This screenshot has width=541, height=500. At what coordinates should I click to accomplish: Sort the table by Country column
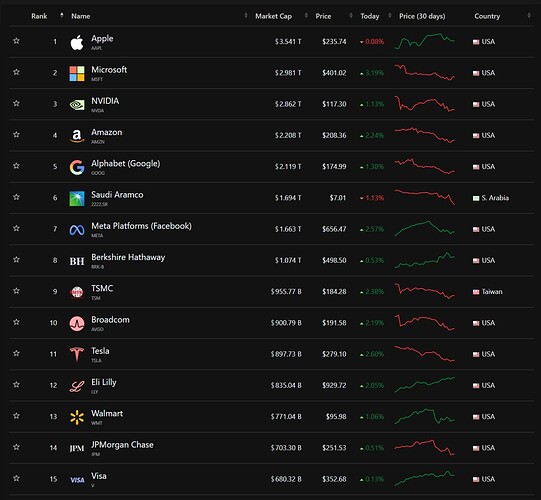(487, 16)
